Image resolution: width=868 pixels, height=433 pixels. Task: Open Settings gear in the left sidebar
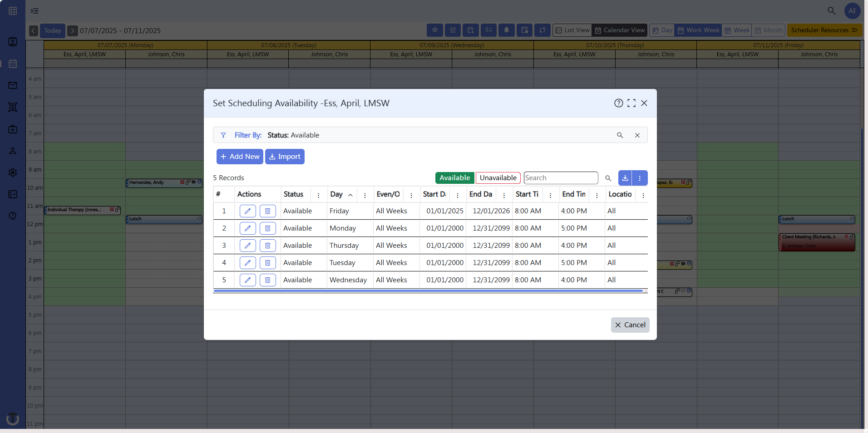tap(13, 172)
